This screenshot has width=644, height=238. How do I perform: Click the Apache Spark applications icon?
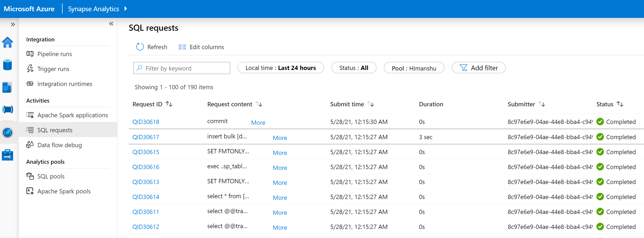tap(30, 115)
